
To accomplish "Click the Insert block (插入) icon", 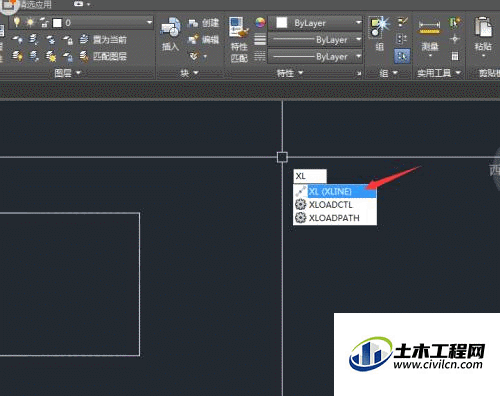I will tap(170, 33).
